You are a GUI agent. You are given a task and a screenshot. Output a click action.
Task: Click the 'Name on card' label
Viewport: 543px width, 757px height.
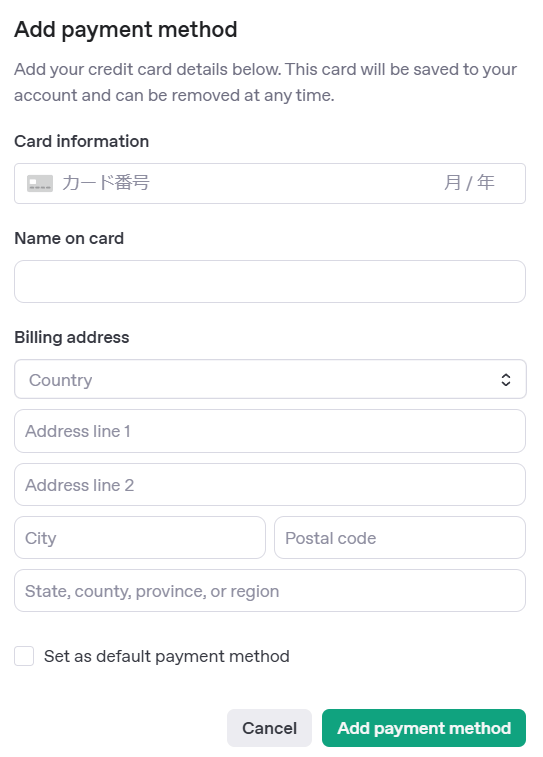point(69,238)
